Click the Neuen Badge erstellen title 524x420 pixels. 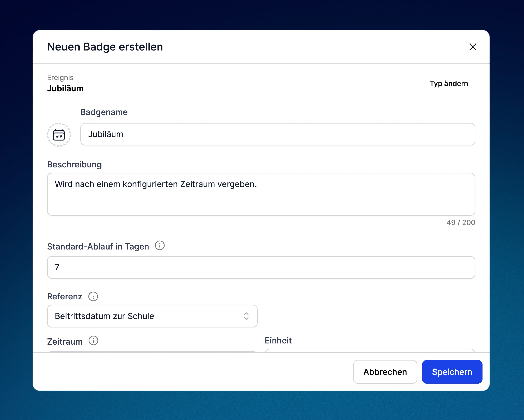105,47
